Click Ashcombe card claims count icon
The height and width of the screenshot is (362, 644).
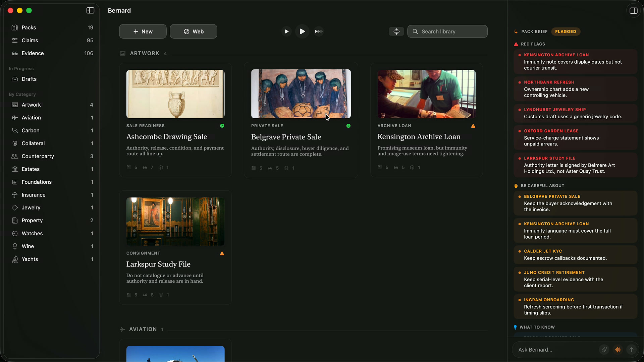pyautogui.click(x=129, y=167)
